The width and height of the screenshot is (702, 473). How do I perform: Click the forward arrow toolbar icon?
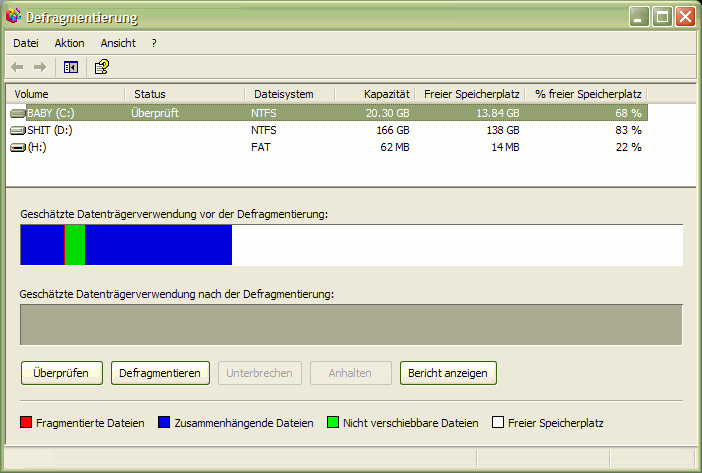[40, 67]
